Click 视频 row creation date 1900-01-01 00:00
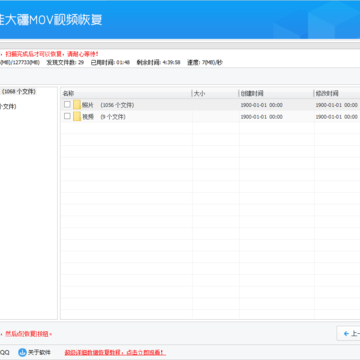This screenshot has width=360, height=360. 262,117
